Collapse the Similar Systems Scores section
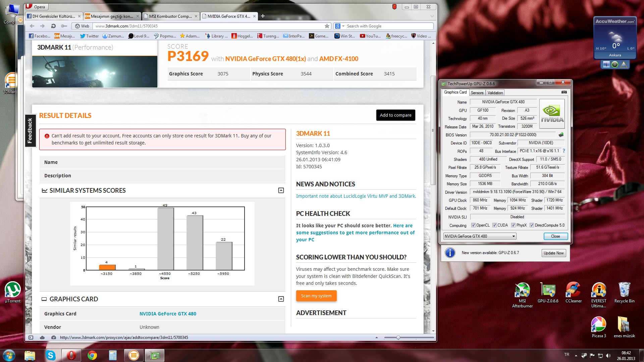This screenshot has height=362, width=644. 281,190
